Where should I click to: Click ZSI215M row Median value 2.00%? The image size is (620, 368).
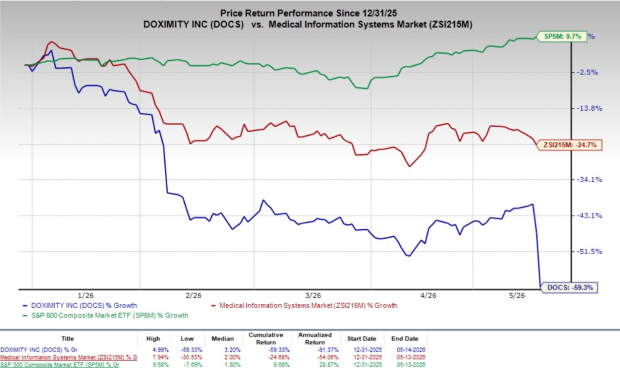(x=233, y=357)
